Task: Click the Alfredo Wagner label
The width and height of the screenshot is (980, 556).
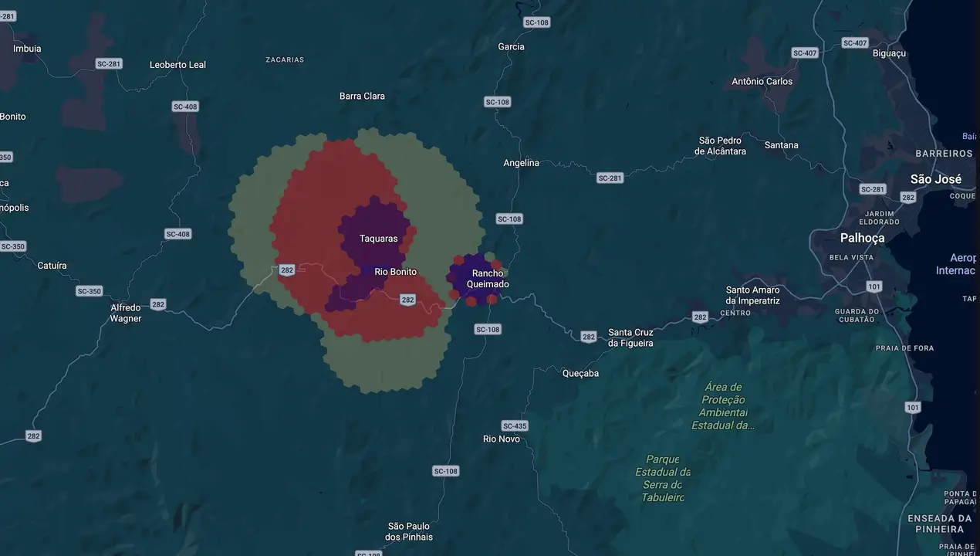Action: (x=126, y=313)
